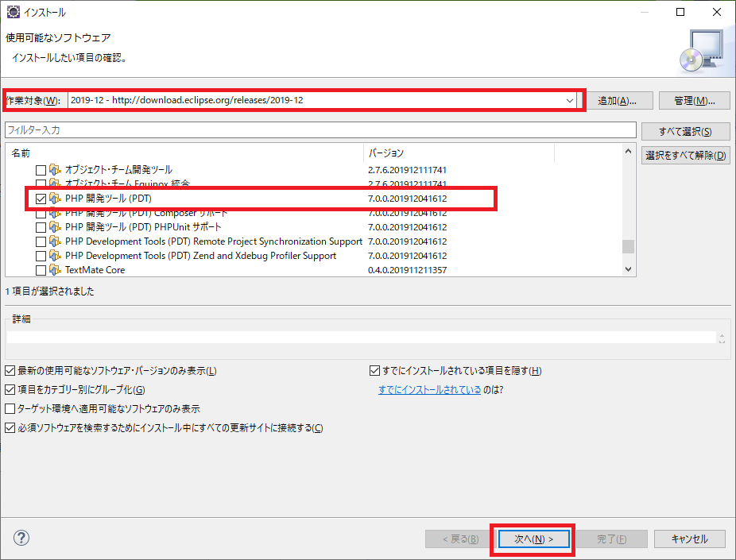Check the TextMate Core item checkbox
Screen dimensions: 736x560
coord(40,269)
